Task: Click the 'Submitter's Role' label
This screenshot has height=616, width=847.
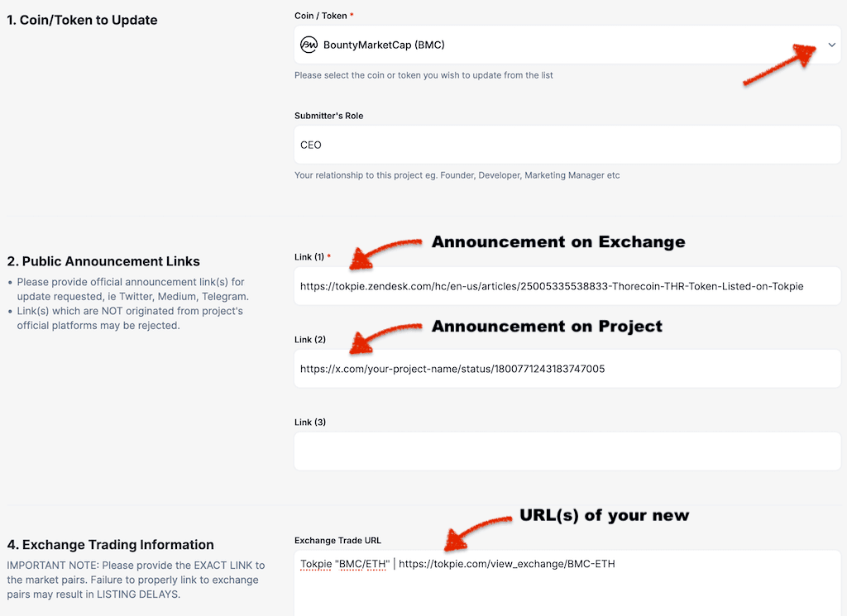Action: 329,116
